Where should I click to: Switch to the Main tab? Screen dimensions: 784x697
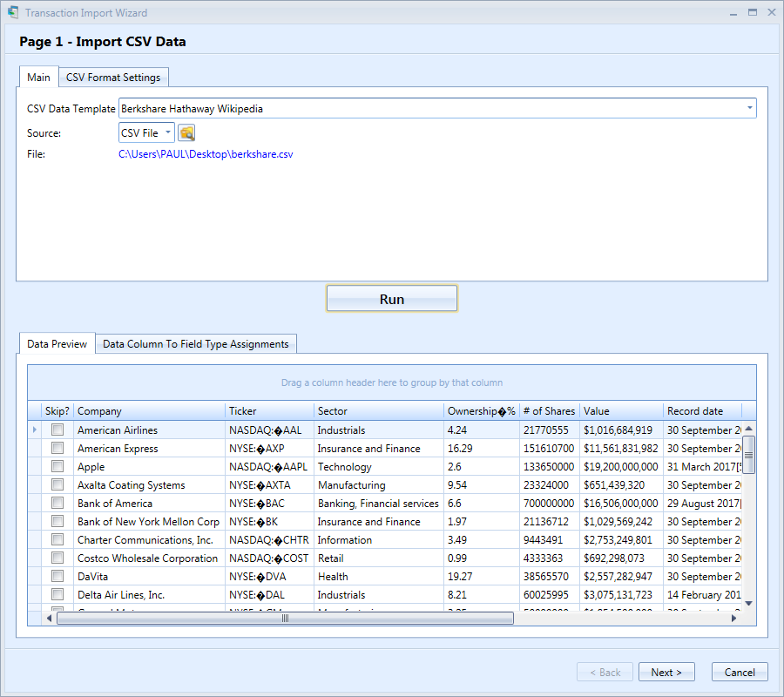point(38,77)
